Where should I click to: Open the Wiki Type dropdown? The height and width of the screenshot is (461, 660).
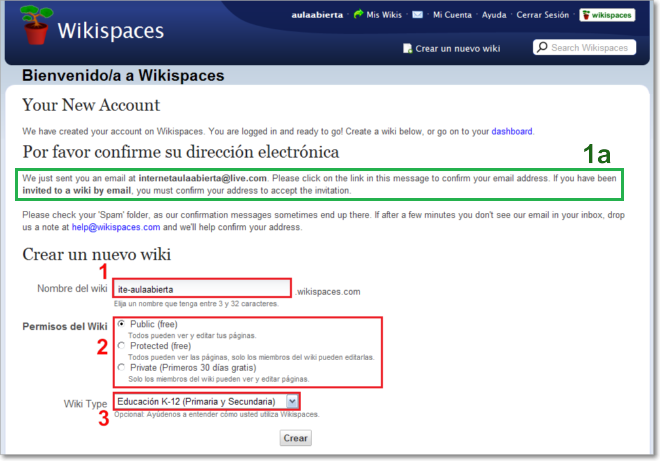207,402
